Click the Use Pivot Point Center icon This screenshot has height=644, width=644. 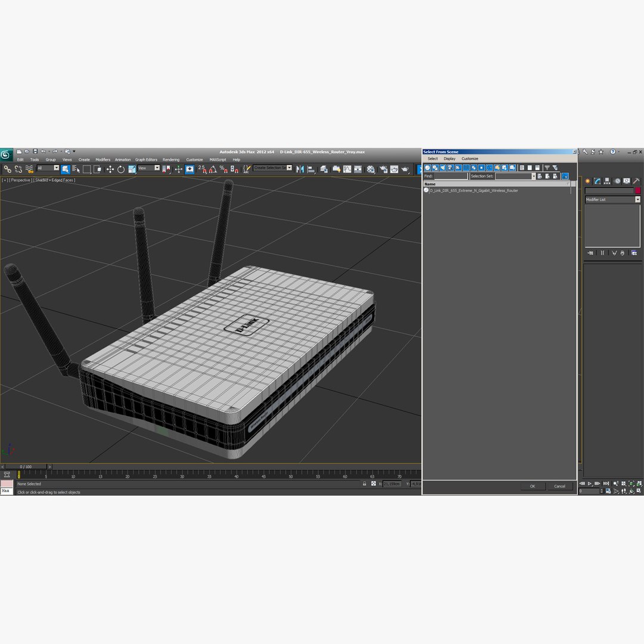point(167,169)
